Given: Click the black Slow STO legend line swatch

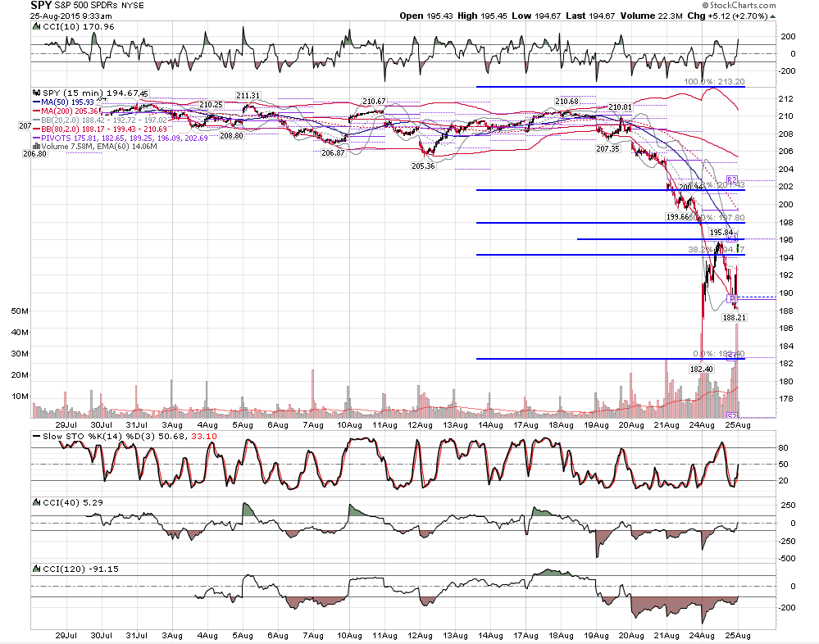Looking at the screenshot, I should coord(36,436).
